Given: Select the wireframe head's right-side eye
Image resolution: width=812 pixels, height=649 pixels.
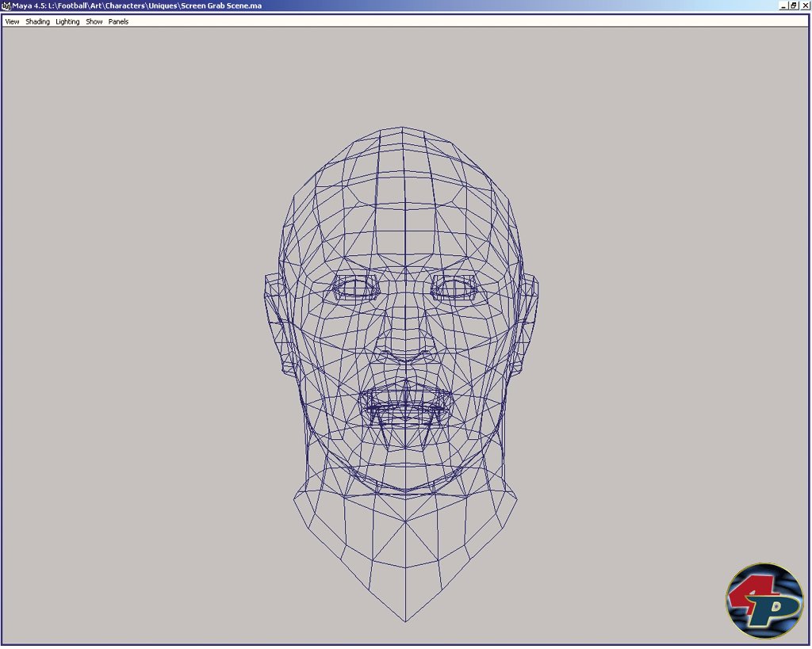Looking at the screenshot, I should point(454,288).
